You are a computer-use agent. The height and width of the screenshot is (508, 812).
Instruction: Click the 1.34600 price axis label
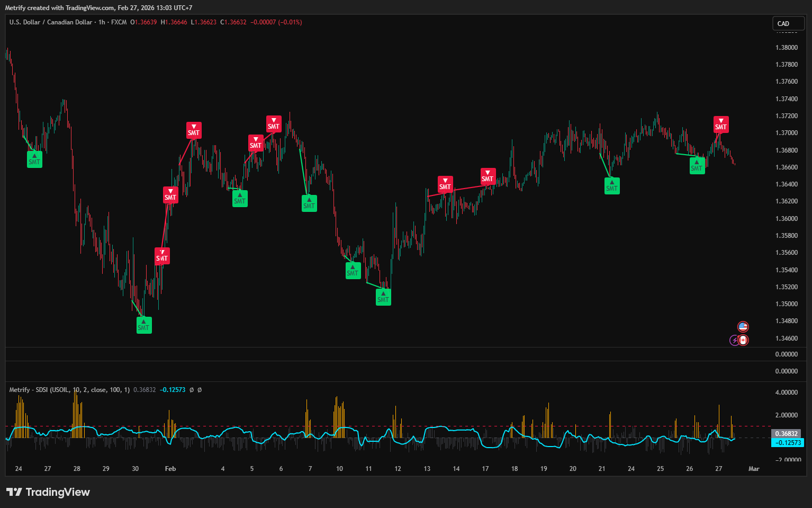coord(787,338)
